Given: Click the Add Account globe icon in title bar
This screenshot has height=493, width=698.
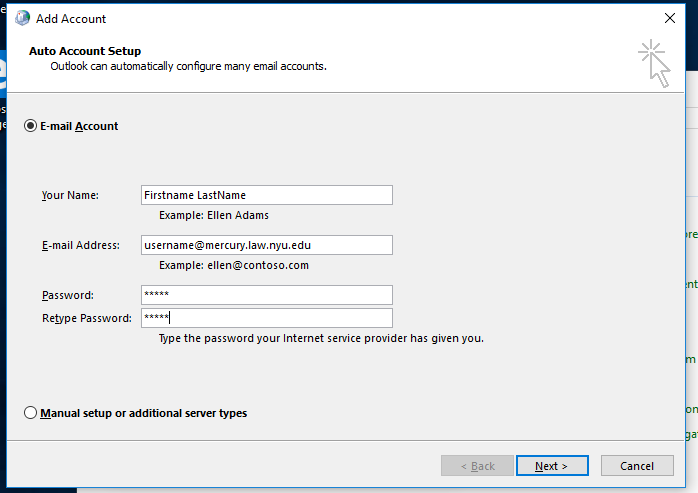Looking at the screenshot, I should coord(22,18).
